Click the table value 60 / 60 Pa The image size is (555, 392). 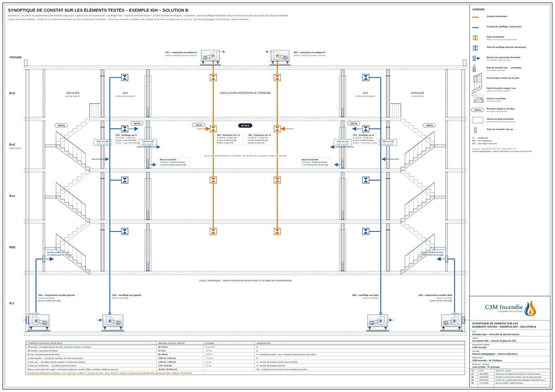pos(163,347)
